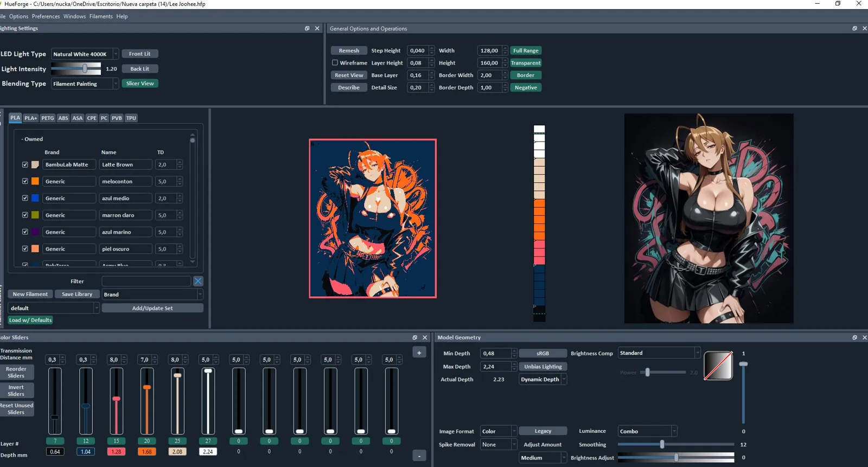
Task: Switch to the TPU filament tab
Action: [131, 118]
